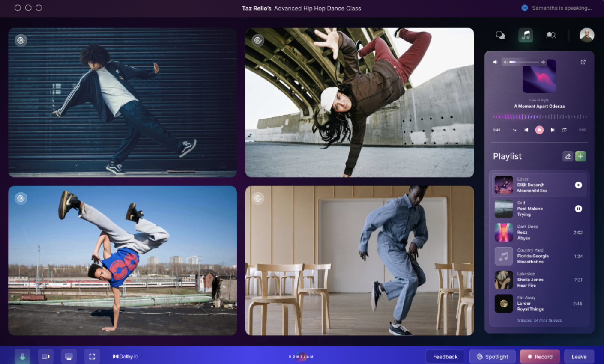Image resolution: width=604 pixels, height=364 pixels.
Task: Toggle the camera in the bottom bar
Action: 45,356
